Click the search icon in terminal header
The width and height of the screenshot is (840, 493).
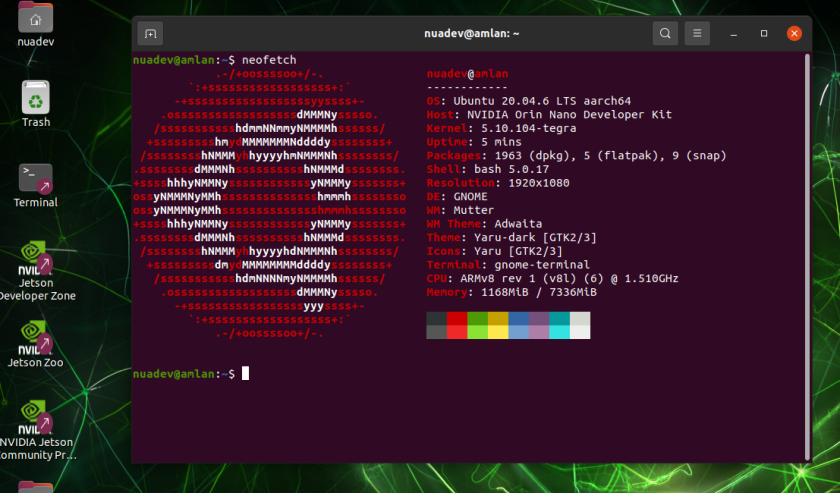[665, 34]
